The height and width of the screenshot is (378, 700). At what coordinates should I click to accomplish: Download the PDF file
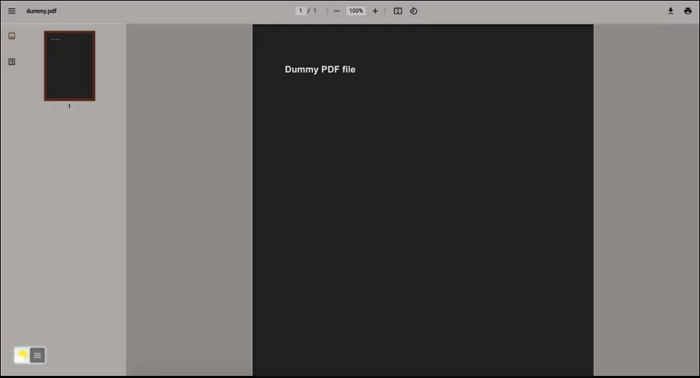pyautogui.click(x=671, y=11)
